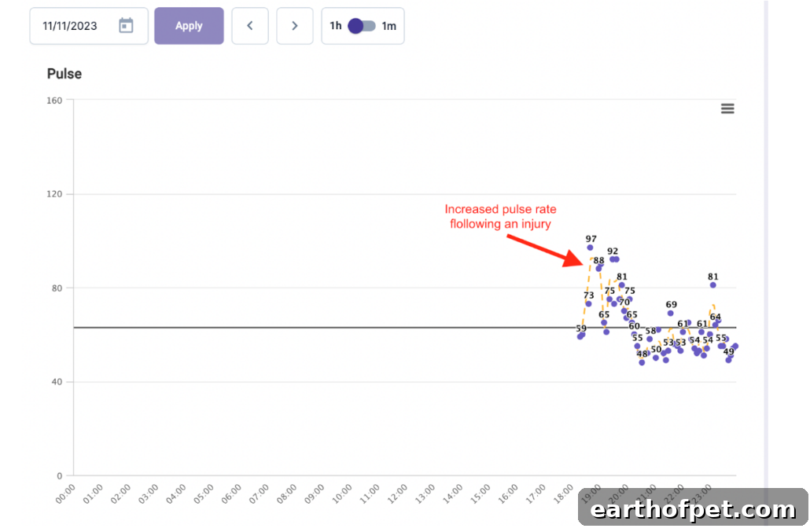Click the data point labeled 69
This screenshot has width=810, height=532.
[670, 314]
